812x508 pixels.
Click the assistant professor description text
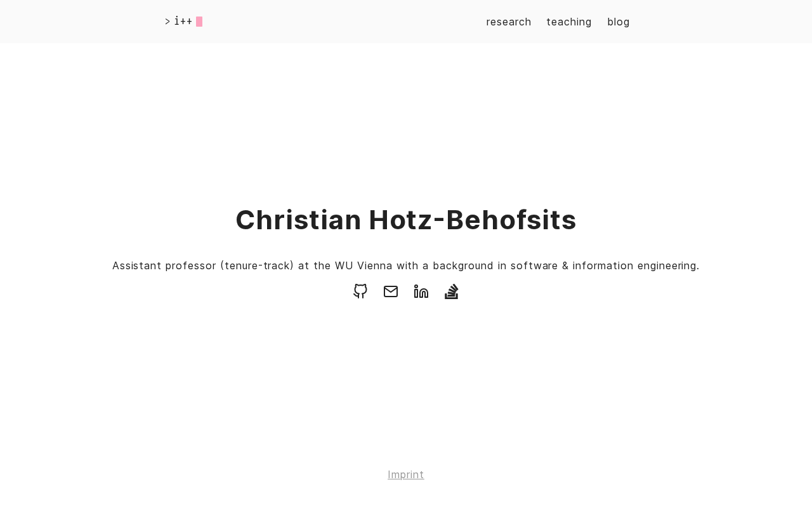pos(406,265)
